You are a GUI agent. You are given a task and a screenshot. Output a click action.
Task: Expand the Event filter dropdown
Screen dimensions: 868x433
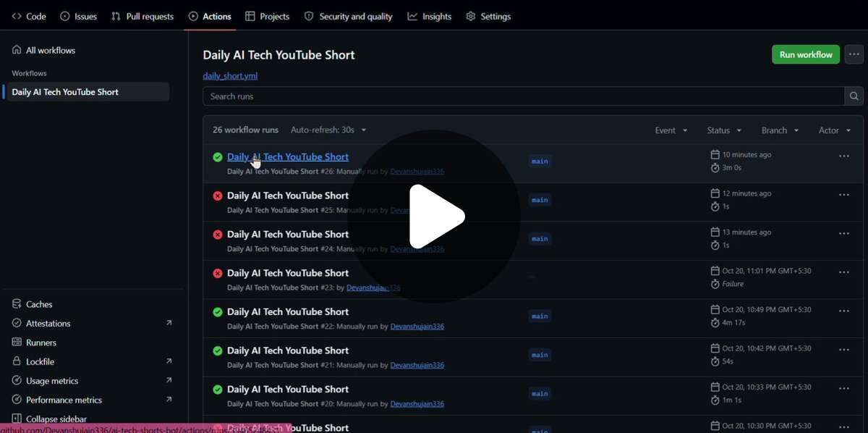[x=671, y=130]
